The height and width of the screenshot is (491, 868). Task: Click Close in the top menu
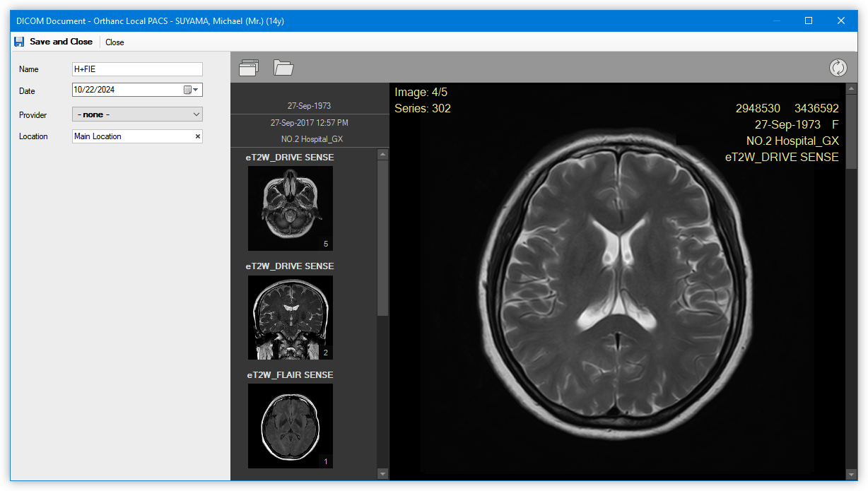coord(114,41)
